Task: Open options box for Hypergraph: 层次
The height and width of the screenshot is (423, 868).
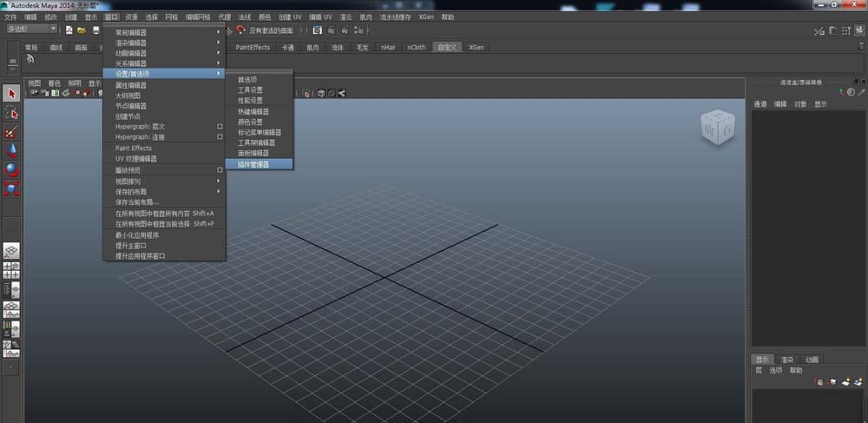Action: pyautogui.click(x=220, y=127)
